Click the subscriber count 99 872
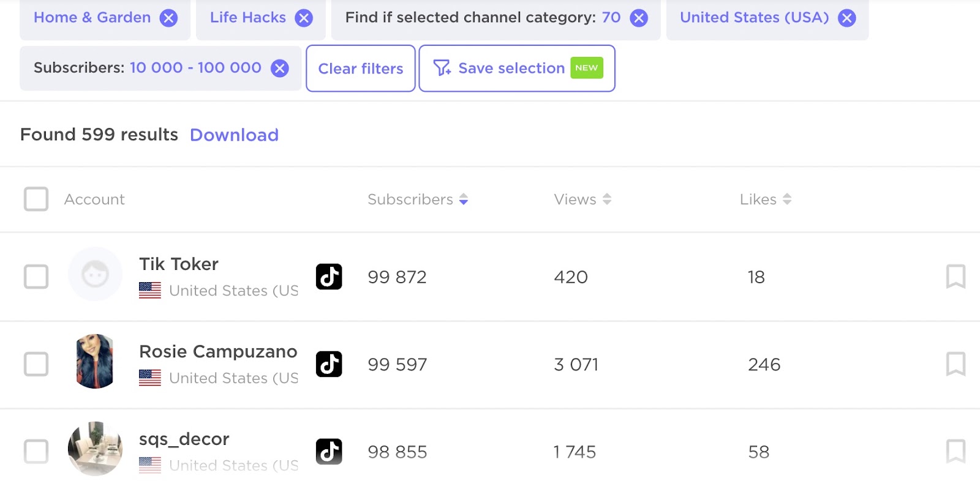This screenshot has width=980, height=492. pos(397,277)
